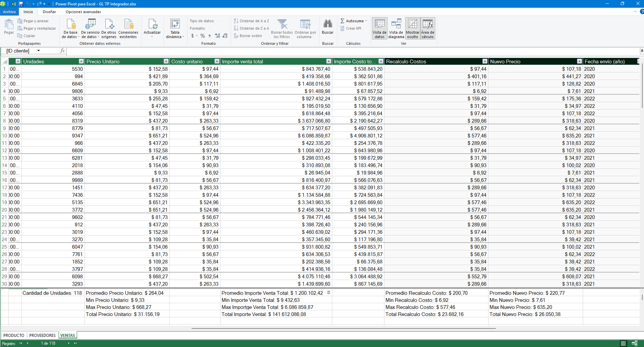Screen dimensions: 644x347
Task: Click horizontal scrollbar under the grid
Action: [x=343, y=328]
